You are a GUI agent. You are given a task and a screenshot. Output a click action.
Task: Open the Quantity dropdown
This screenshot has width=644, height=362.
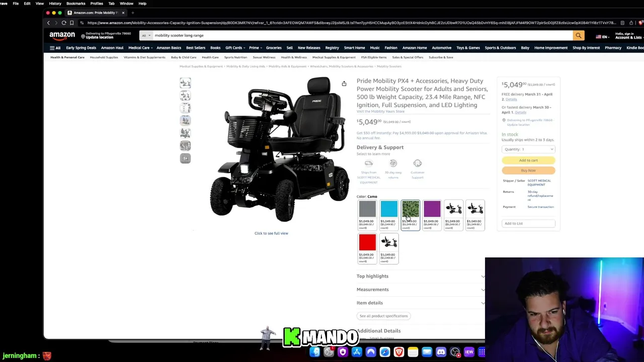click(528, 149)
